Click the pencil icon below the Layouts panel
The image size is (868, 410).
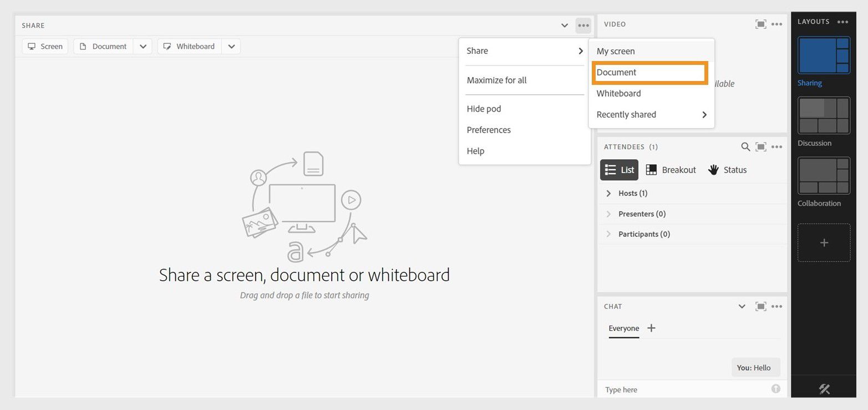(x=824, y=388)
